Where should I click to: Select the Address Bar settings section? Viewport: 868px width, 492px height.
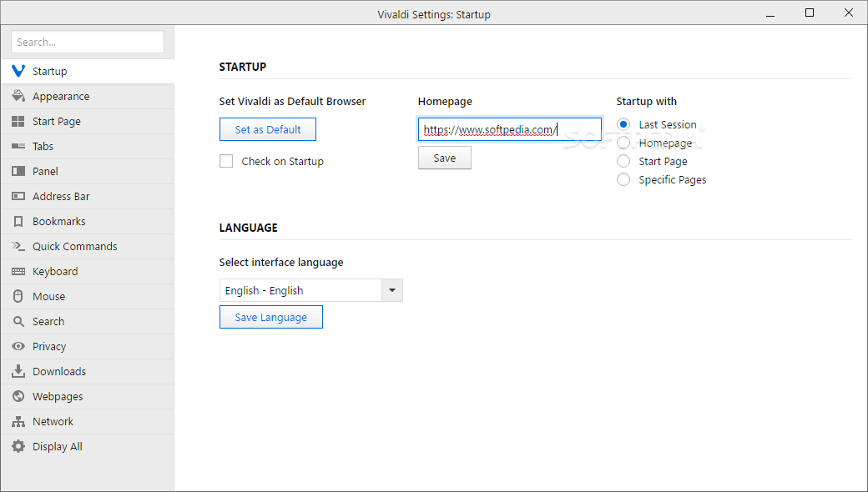(x=88, y=196)
